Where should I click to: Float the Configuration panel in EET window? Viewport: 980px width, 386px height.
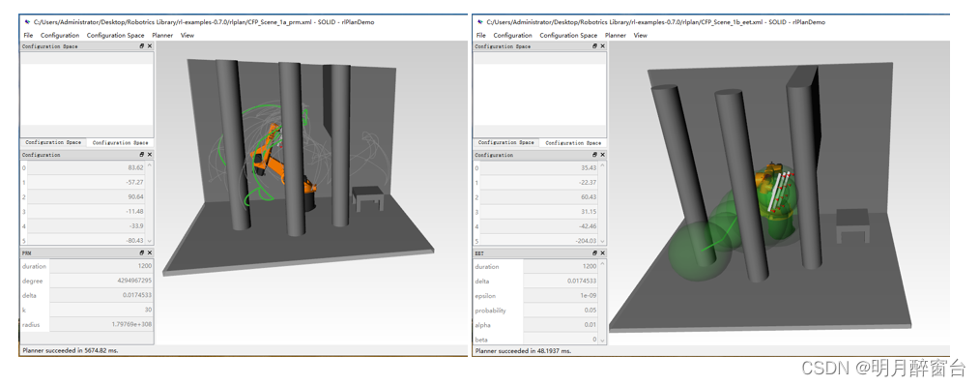(x=595, y=155)
